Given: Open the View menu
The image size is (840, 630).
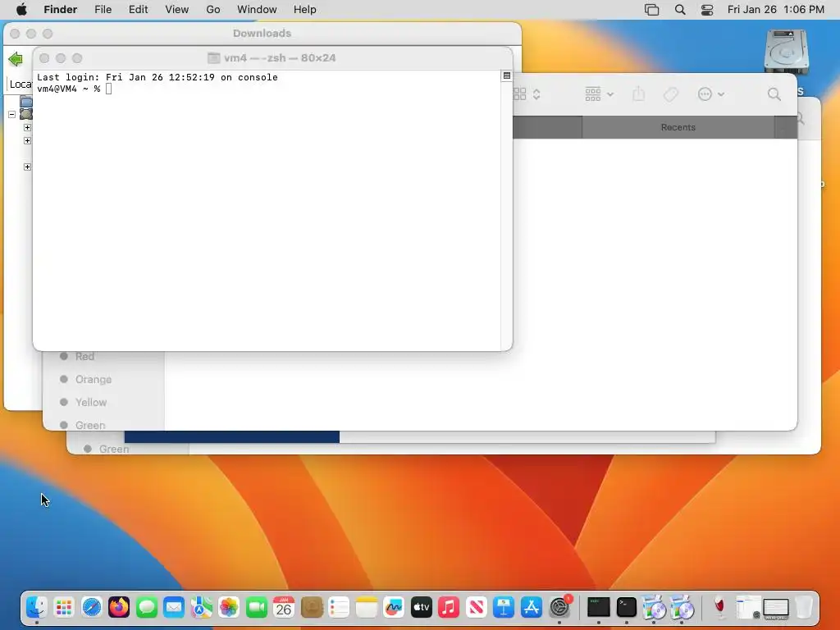Looking at the screenshot, I should tap(177, 10).
